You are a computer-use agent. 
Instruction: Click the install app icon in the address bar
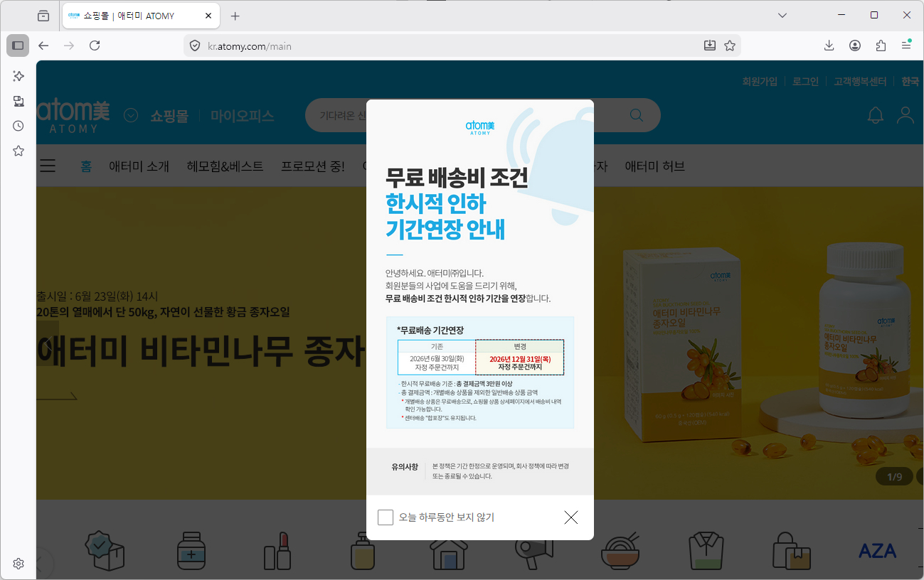coord(709,45)
